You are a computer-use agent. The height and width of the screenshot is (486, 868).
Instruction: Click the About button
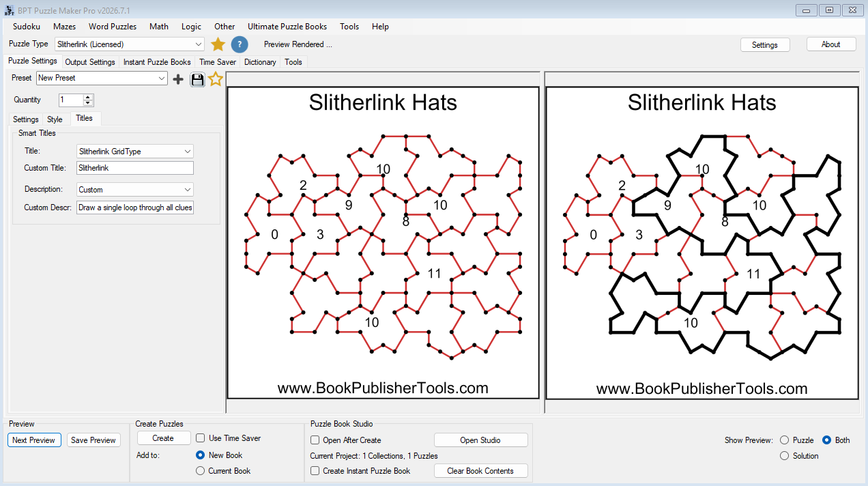831,44
